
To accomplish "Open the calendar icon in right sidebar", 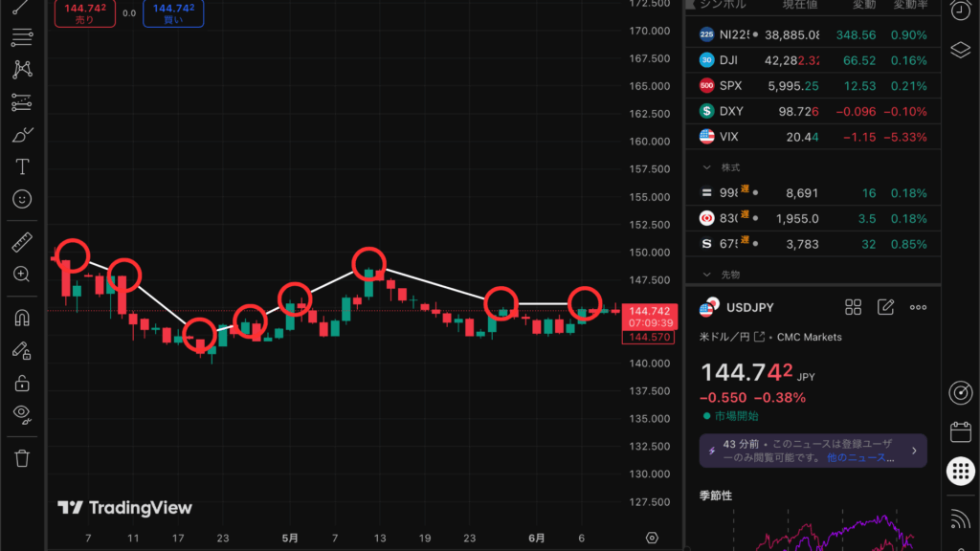I will tap(960, 431).
